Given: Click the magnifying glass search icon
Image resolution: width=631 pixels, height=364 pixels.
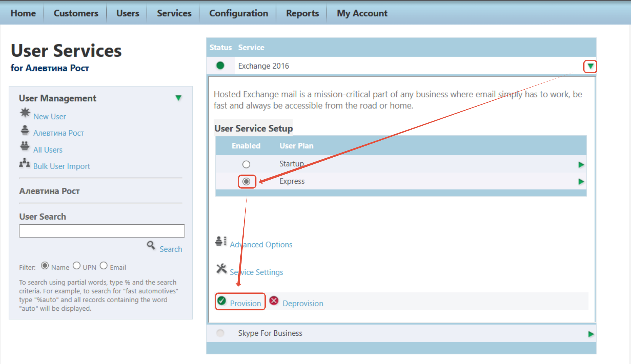Looking at the screenshot, I should click(x=151, y=245).
